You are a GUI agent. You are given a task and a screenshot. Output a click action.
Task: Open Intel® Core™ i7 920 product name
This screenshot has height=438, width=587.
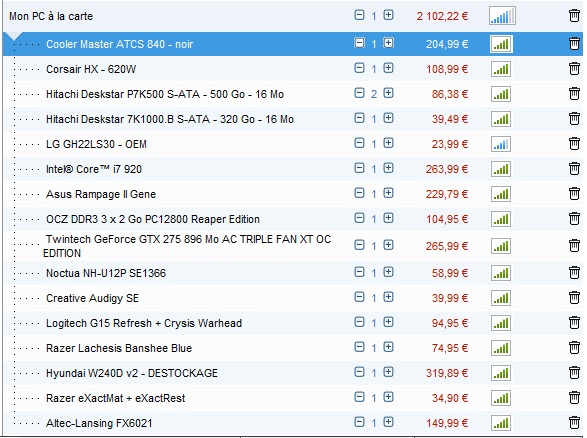tap(94, 169)
